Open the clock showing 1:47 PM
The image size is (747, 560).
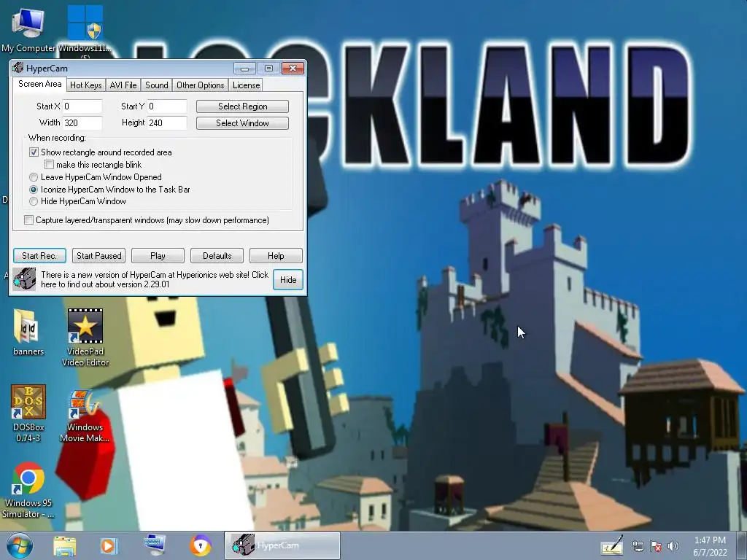click(710, 546)
